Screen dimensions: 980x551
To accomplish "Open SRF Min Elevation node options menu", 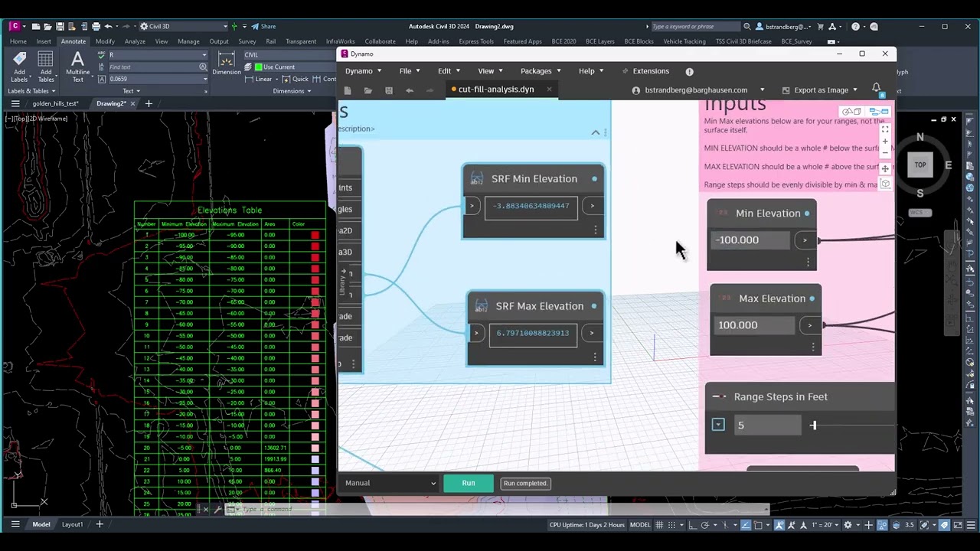I will point(596,230).
